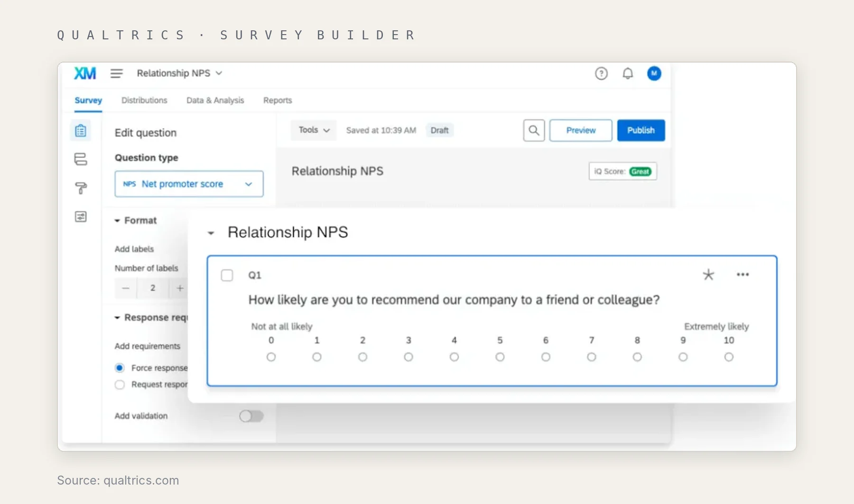
Task: Click the Preview button
Action: (581, 130)
